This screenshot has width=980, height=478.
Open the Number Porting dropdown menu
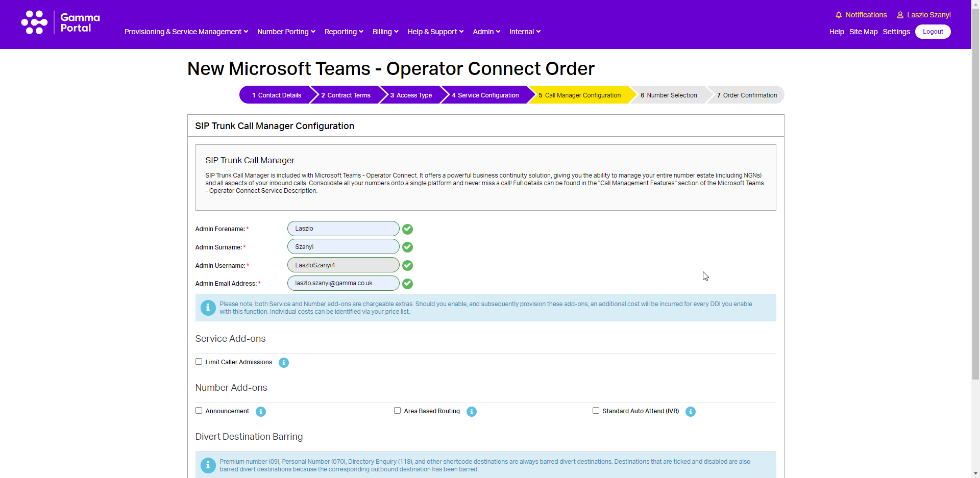point(286,32)
